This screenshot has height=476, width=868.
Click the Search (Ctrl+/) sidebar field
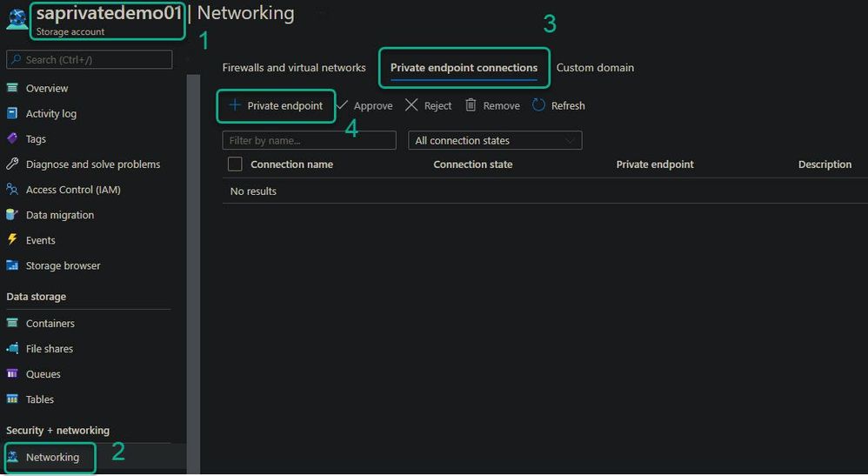pyautogui.click(x=89, y=60)
